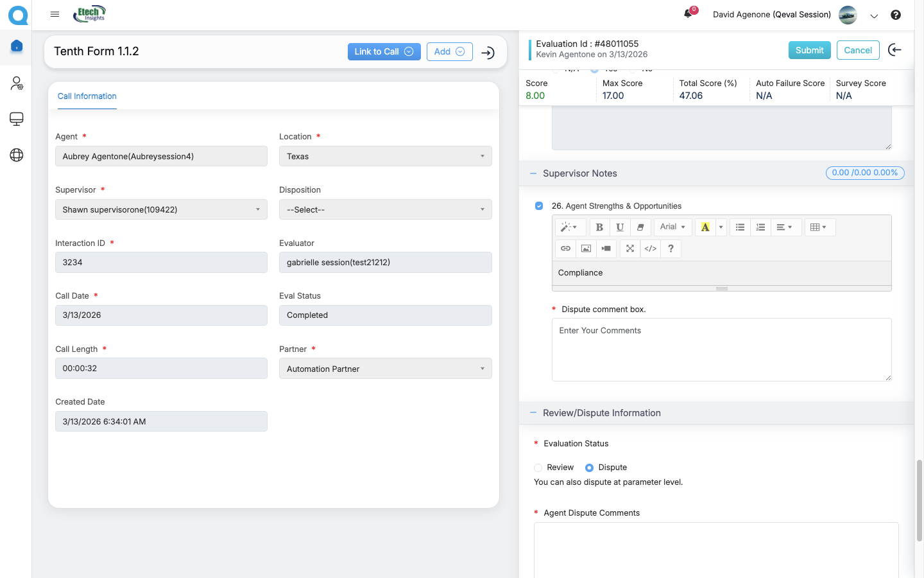Insert a link using the chain icon

(565, 249)
